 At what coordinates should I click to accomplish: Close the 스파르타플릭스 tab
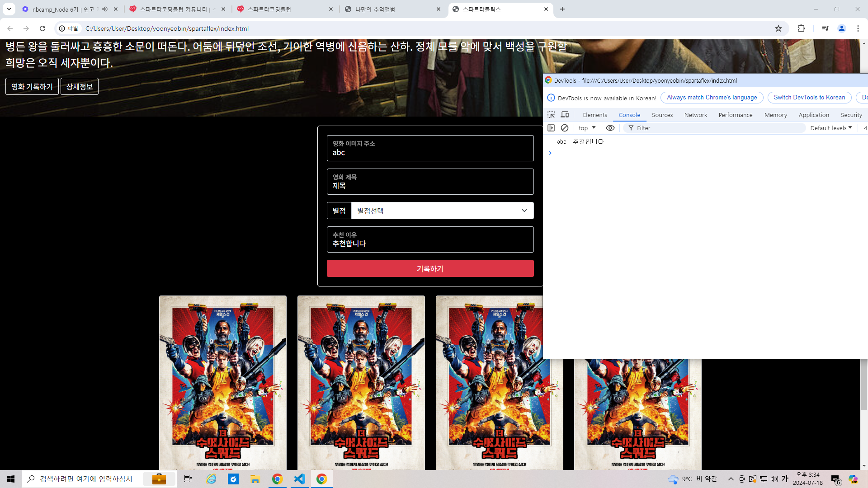546,9
